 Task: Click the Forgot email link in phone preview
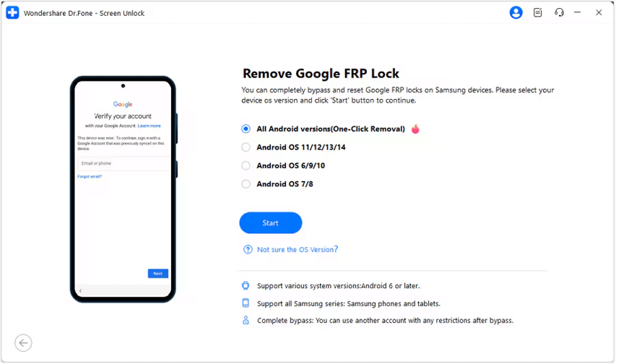(90, 176)
